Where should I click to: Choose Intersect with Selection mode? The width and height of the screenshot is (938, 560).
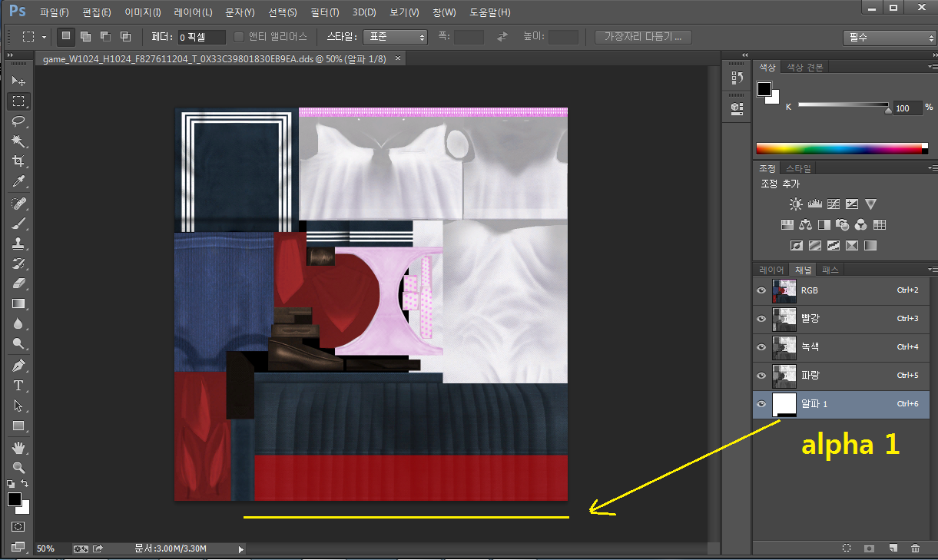coord(125,36)
